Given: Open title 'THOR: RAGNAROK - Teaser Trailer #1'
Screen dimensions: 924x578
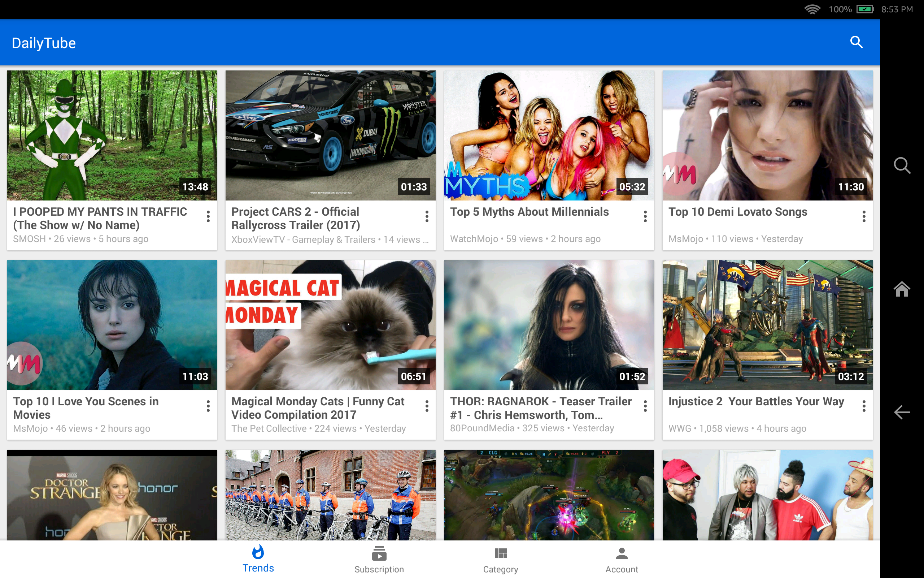Looking at the screenshot, I should click(x=541, y=408).
